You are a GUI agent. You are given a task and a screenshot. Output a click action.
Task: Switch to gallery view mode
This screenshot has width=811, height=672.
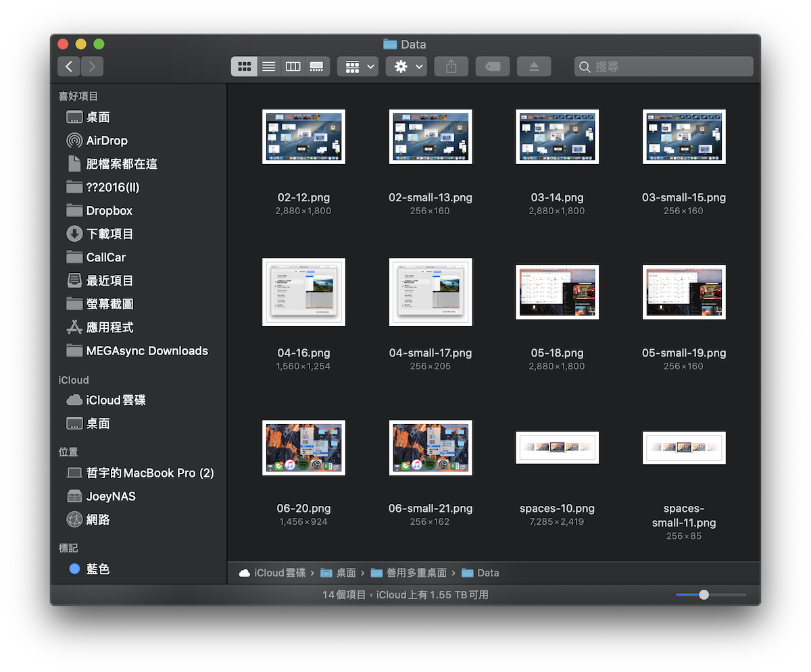317,66
